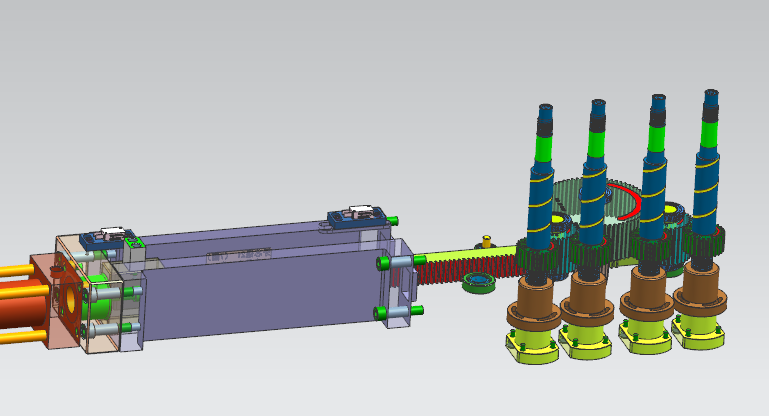
Task: Select the yellow-green flanged base under rightmost shaft
Action: [x=698, y=331]
